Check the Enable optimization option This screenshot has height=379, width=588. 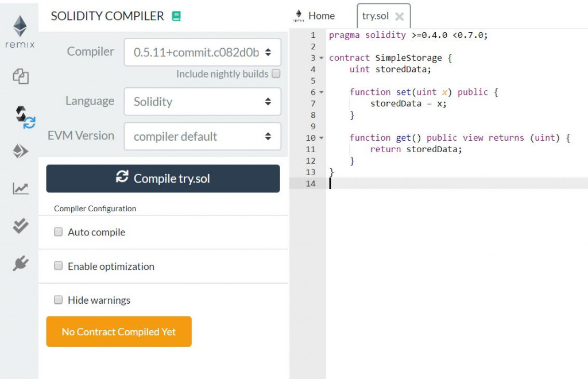pos(58,266)
